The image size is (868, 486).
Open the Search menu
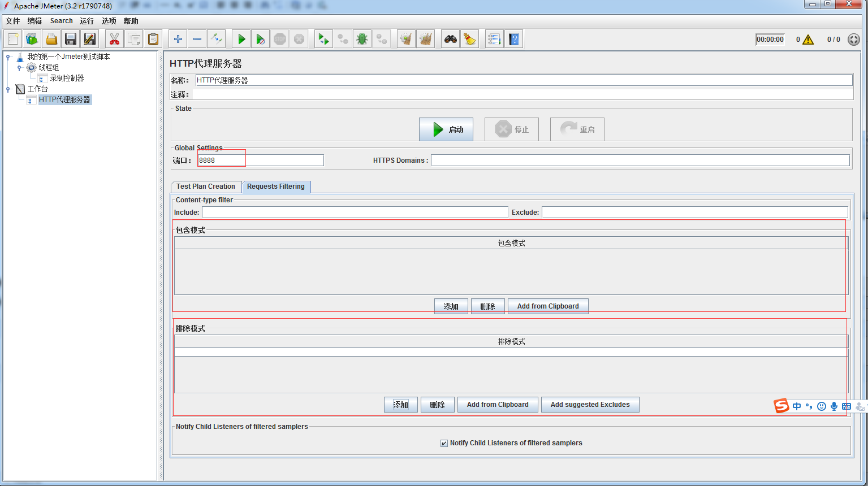tap(61, 21)
